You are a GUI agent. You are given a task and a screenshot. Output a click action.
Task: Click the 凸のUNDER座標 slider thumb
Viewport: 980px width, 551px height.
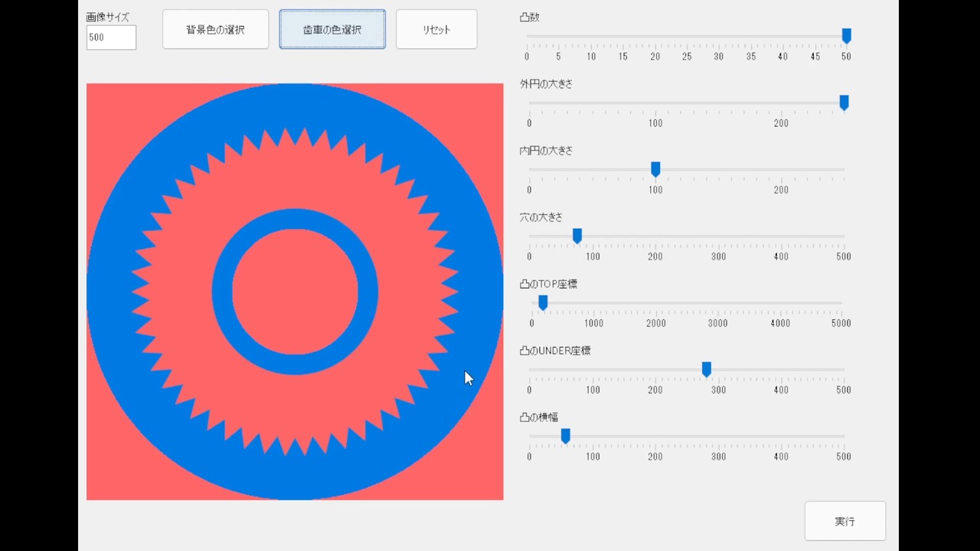707,370
